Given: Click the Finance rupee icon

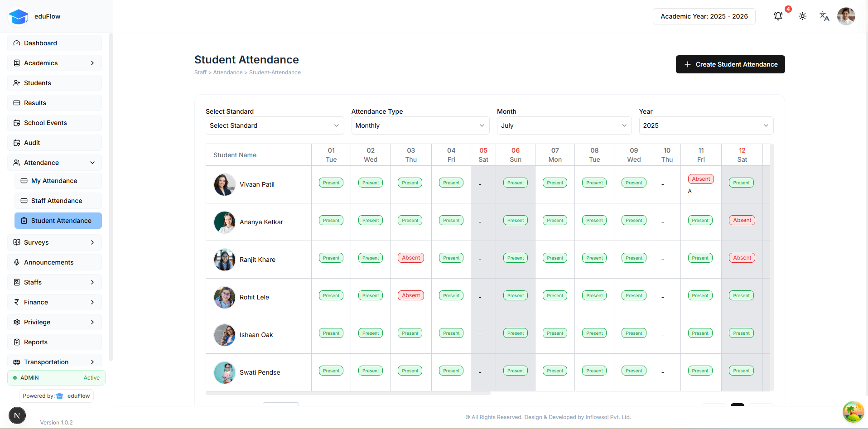Looking at the screenshot, I should click(17, 302).
